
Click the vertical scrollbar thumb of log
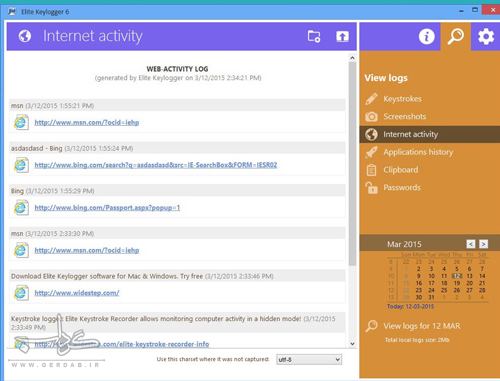tap(352, 164)
